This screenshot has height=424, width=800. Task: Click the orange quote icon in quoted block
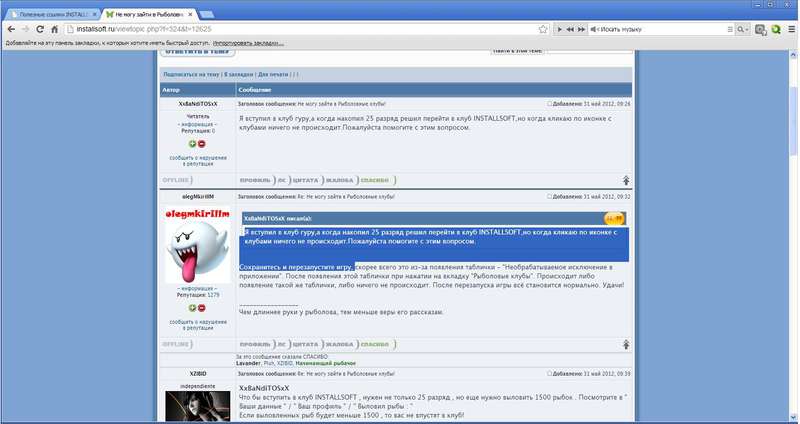click(x=614, y=218)
